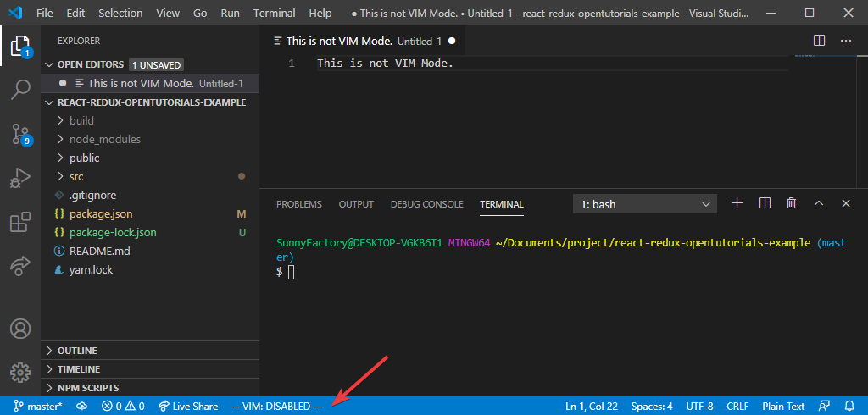Expand the node_modules folder

[x=105, y=140]
